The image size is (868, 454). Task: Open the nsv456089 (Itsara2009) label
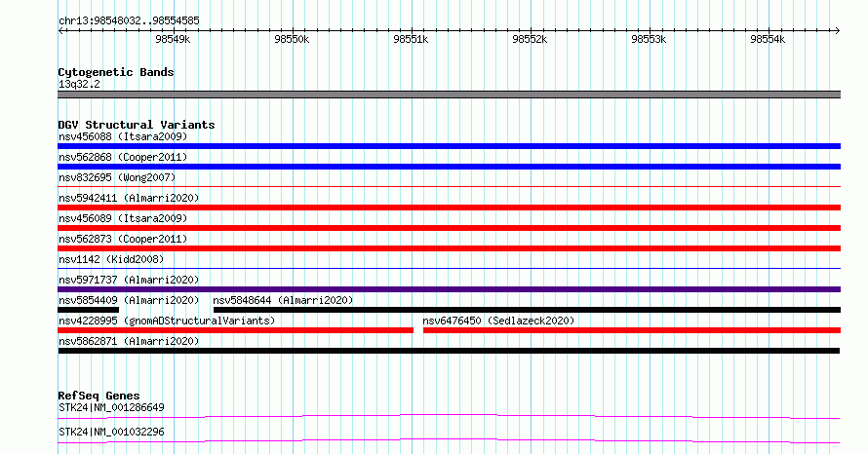123,218
